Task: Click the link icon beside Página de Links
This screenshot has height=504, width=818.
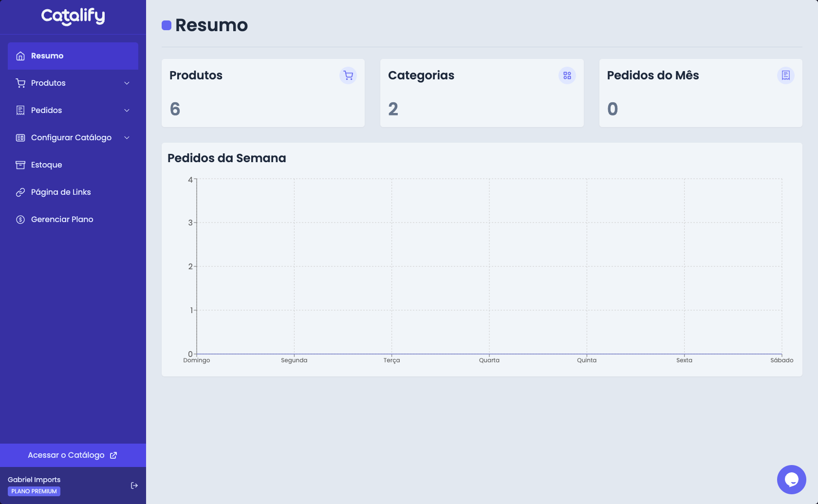Action: (20, 192)
